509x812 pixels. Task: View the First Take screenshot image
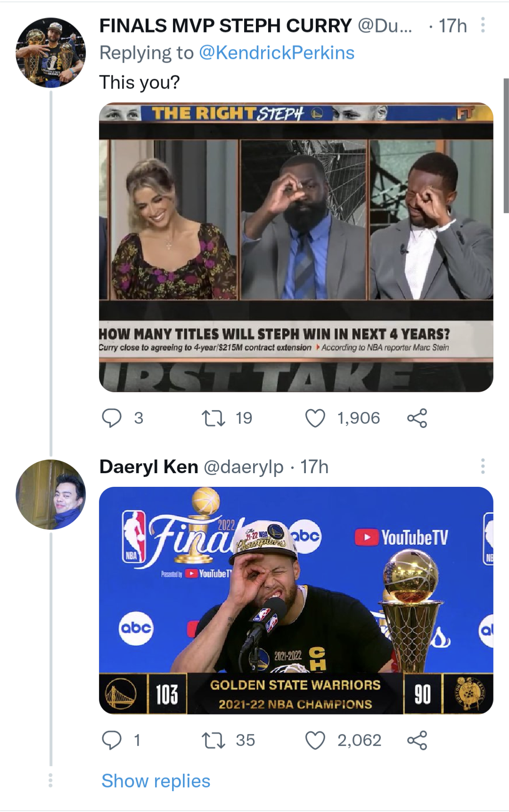(x=296, y=247)
